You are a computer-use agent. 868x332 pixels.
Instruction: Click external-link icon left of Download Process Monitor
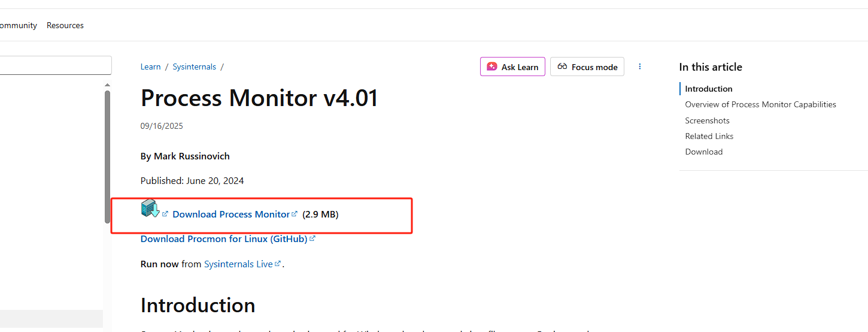165,214
